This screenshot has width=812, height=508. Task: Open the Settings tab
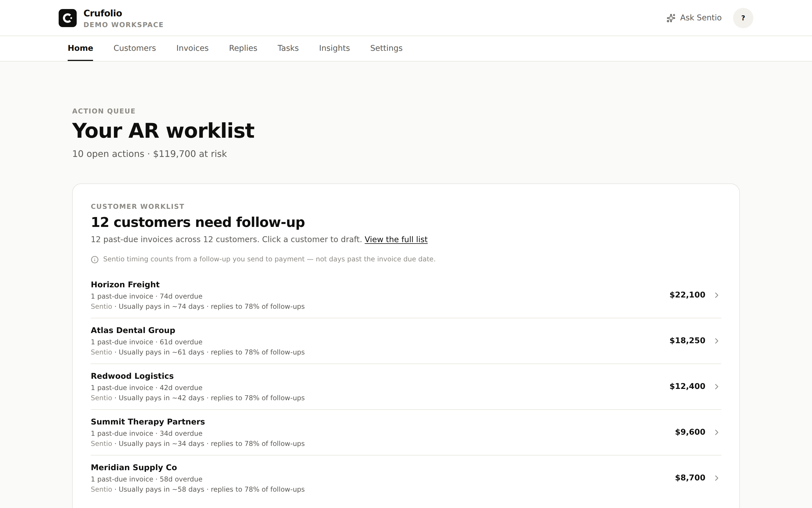pos(386,48)
